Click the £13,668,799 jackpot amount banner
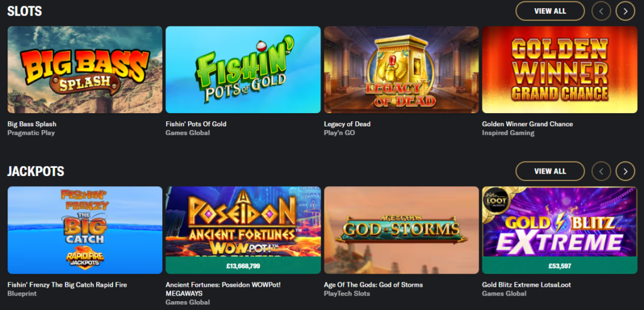The width and height of the screenshot is (644, 310). tap(243, 265)
